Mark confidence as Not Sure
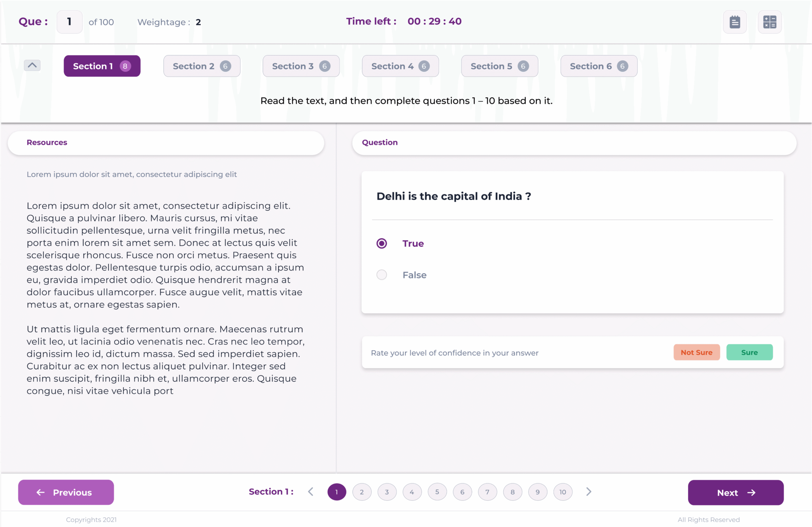Screen dimensions: 812x527 [696, 352]
